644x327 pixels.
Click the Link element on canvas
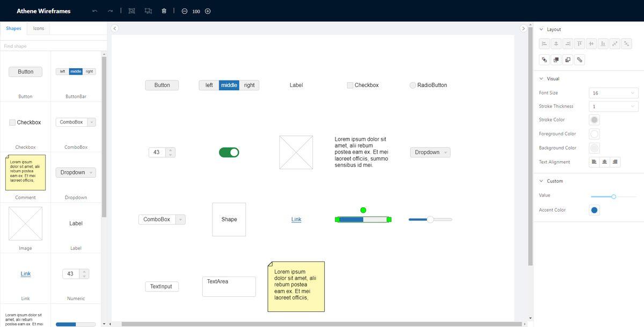pyautogui.click(x=296, y=220)
